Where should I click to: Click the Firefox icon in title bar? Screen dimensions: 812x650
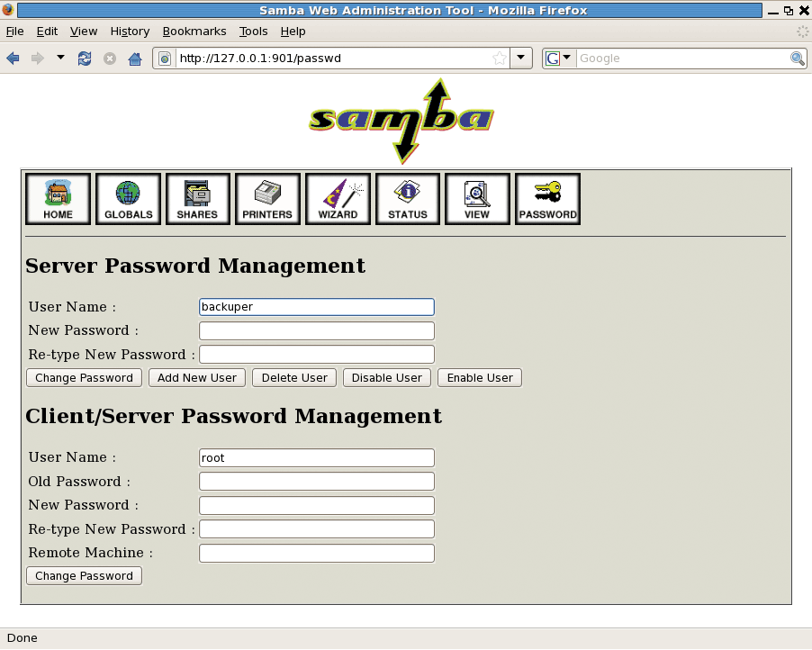[x=7, y=9]
